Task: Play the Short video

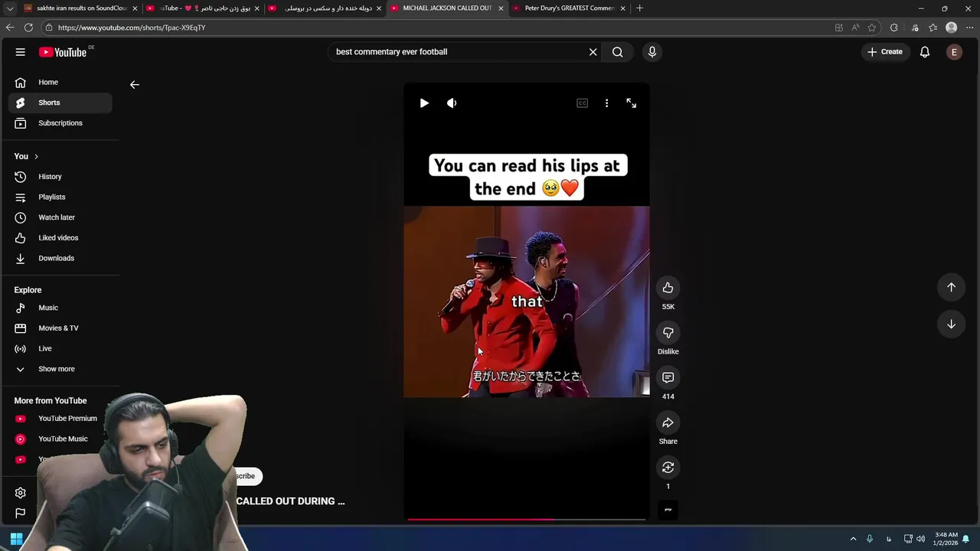Action: (424, 103)
